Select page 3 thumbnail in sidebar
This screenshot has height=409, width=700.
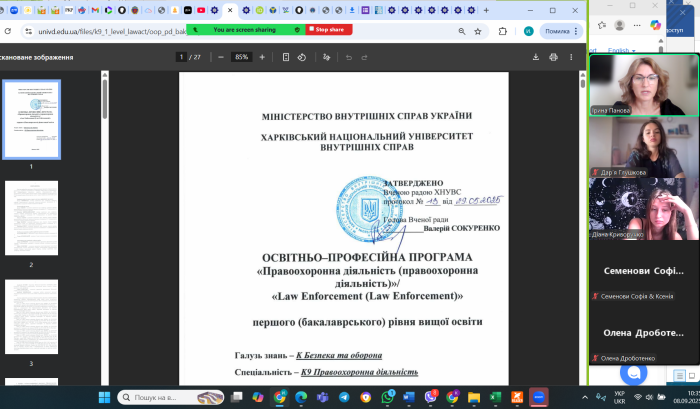pos(32,316)
